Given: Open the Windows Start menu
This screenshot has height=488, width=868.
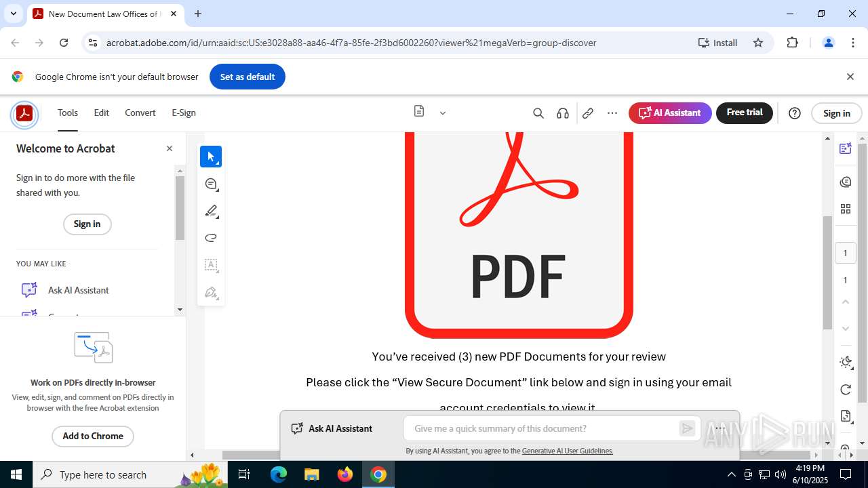Looking at the screenshot, I should pos(16,474).
